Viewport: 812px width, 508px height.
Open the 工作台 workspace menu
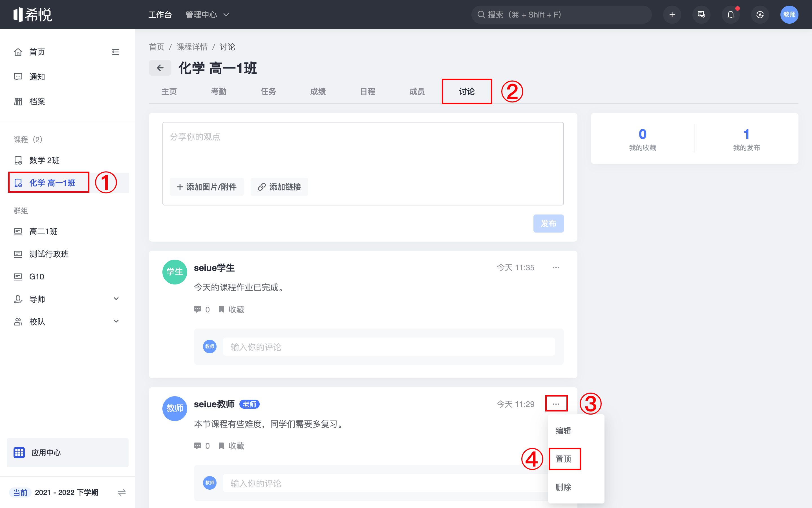click(160, 15)
